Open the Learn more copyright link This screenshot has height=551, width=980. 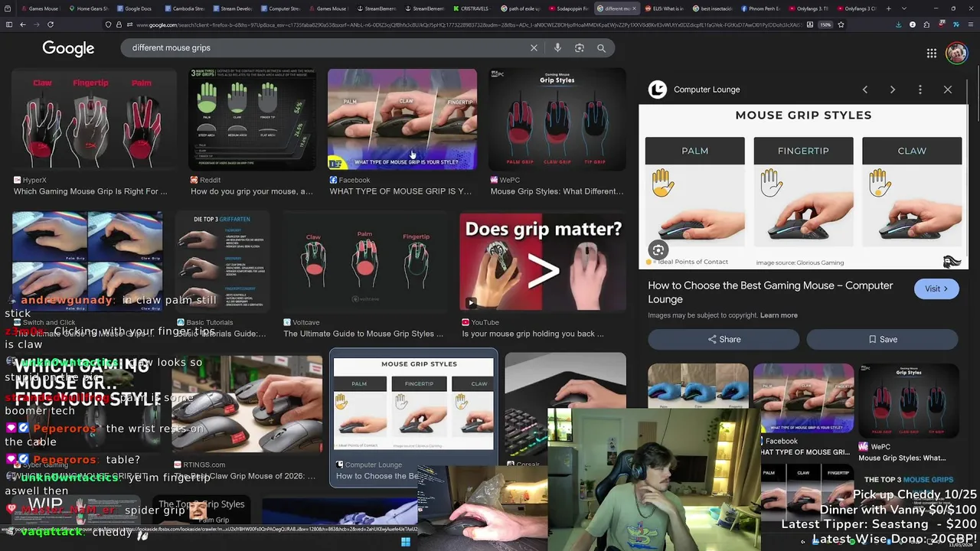point(779,315)
